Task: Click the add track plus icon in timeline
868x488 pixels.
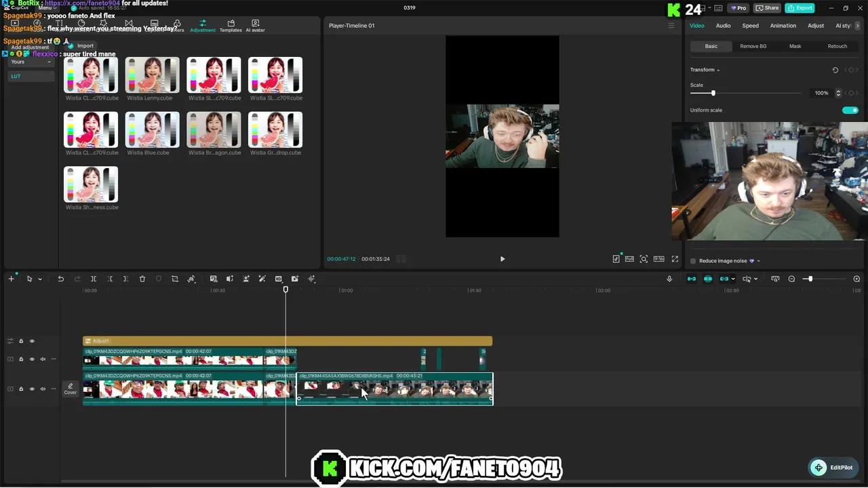Action: pyautogui.click(x=11, y=279)
